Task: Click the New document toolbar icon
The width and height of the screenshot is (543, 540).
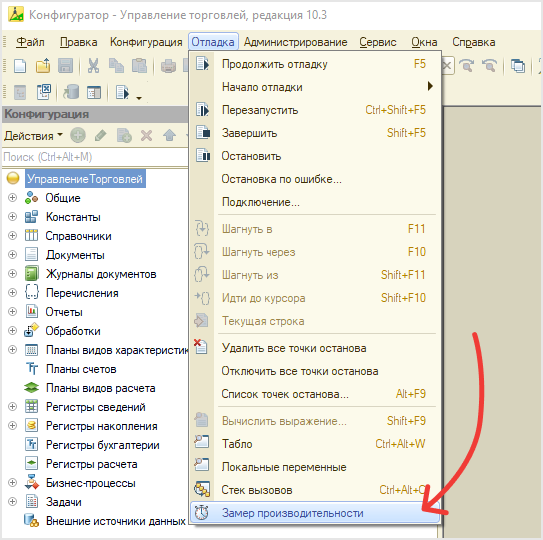Action: coord(20,65)
